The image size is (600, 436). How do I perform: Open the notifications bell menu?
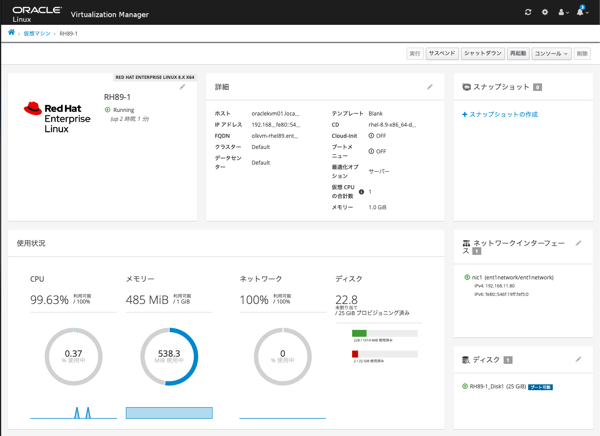coord(582,11)
